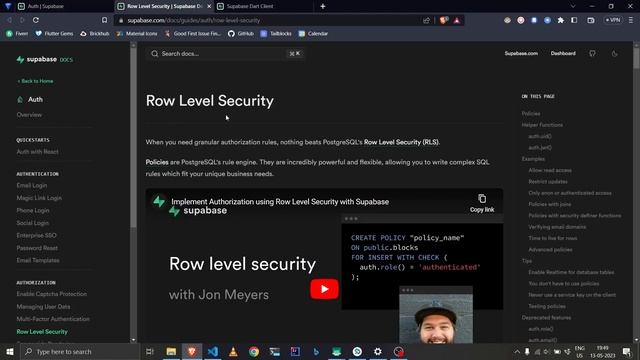Open Phone Login guide
Screen dimensions: 640x360
click(x=33, y=210)
